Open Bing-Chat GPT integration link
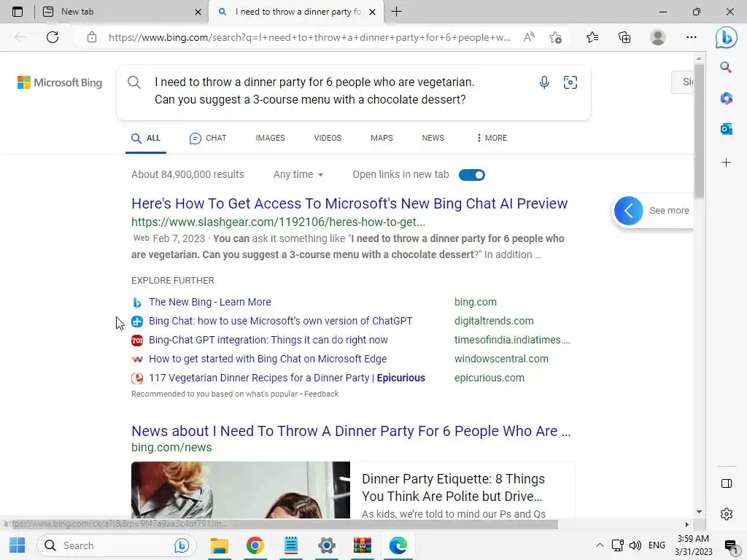 pos(268,340)
